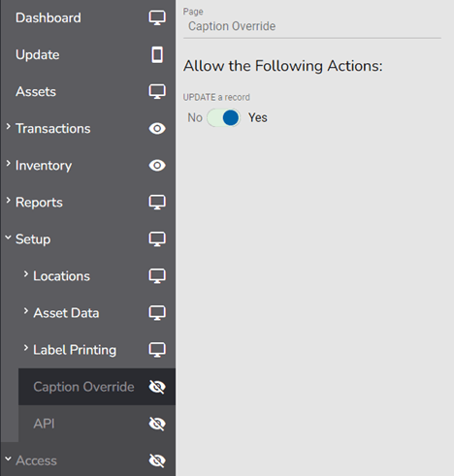Click the monitor icon next to Assets
Viewport: 454px width, 476px height.
157,92
